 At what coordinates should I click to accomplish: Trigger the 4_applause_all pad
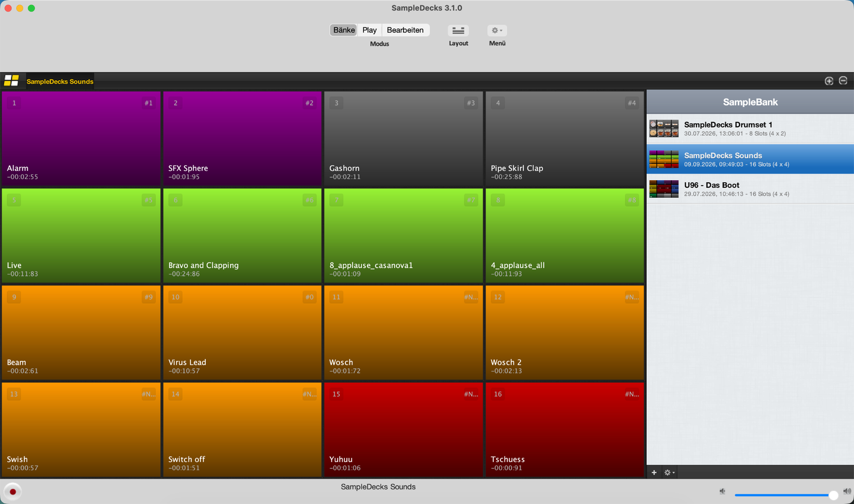click(x=565, y=236)
